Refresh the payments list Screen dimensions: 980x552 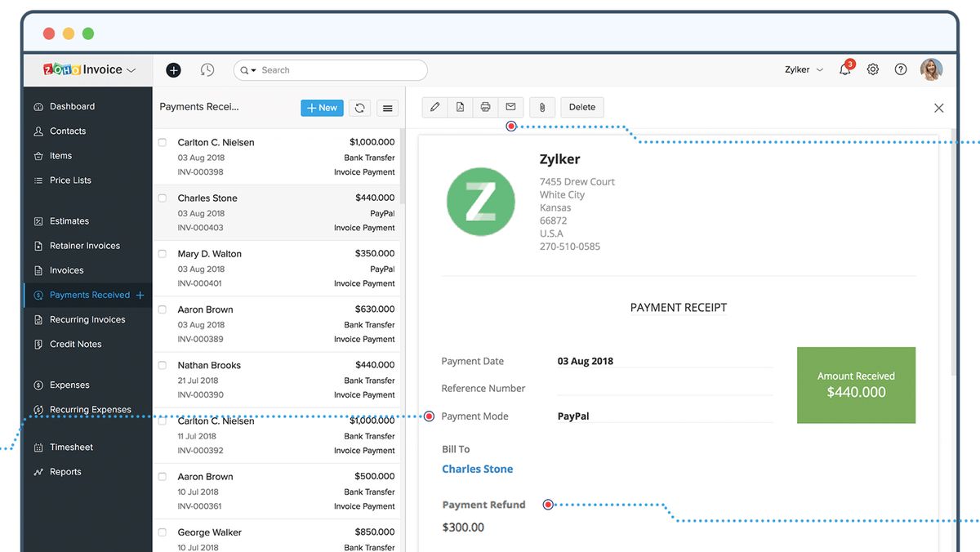[359, 108]
